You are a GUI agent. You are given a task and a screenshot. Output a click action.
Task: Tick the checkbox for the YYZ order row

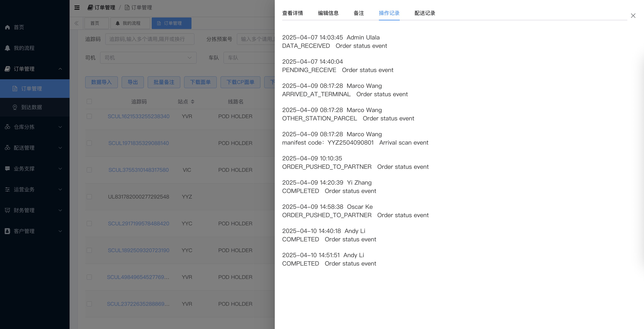[89, 197]
